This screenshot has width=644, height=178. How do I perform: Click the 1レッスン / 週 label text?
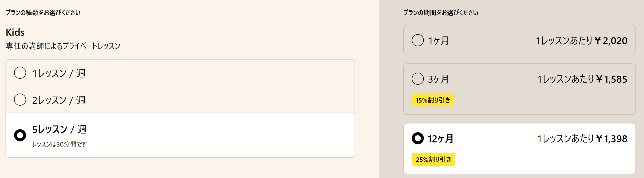(59, 73)
